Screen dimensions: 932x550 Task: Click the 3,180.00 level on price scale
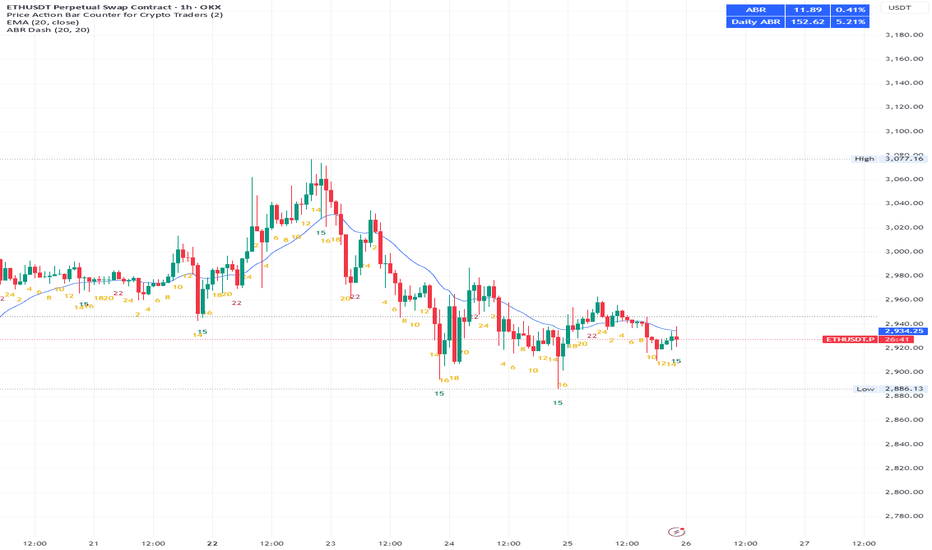point(904,34)
